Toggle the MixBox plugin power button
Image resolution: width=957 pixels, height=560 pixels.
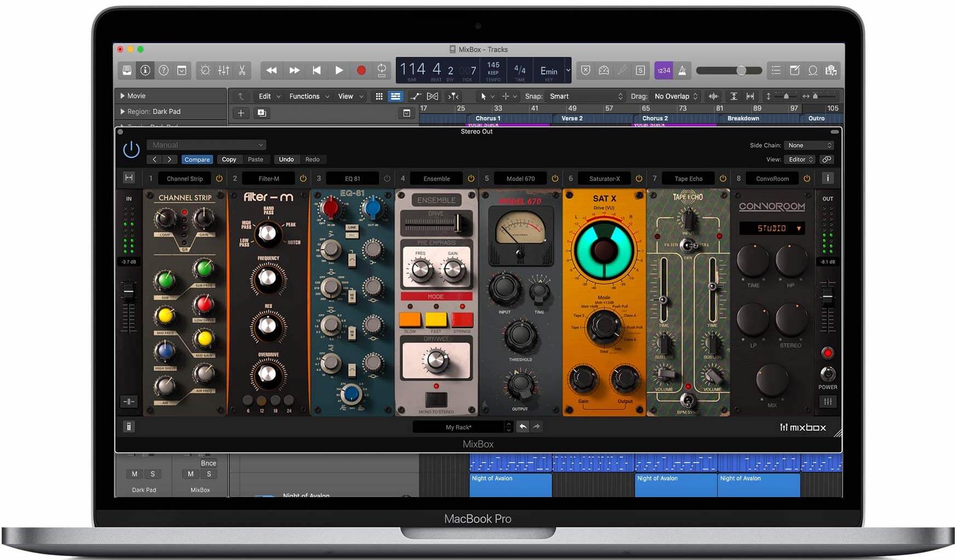131,149
